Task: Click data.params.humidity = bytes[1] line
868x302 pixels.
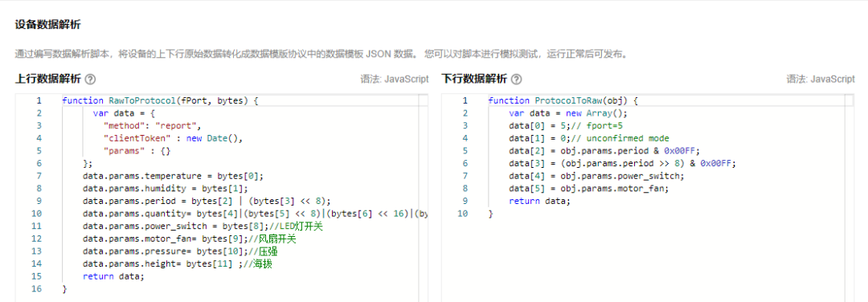Action: [166, 189]
